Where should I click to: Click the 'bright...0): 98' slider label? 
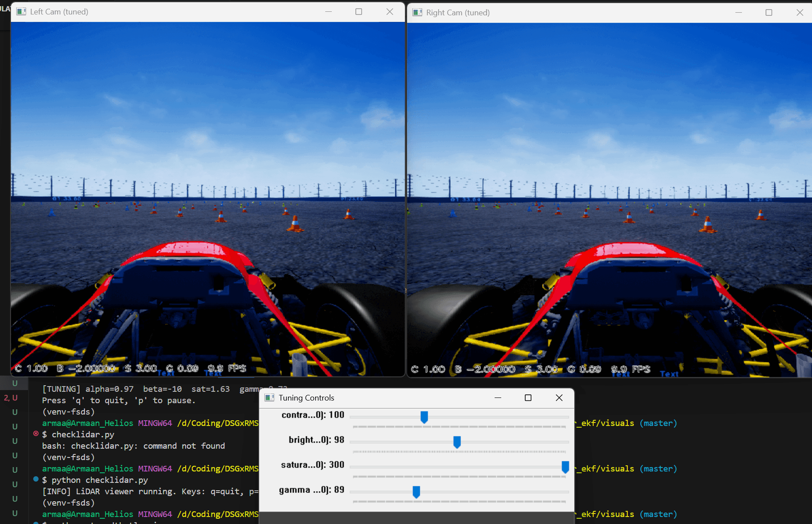point(316,440)
